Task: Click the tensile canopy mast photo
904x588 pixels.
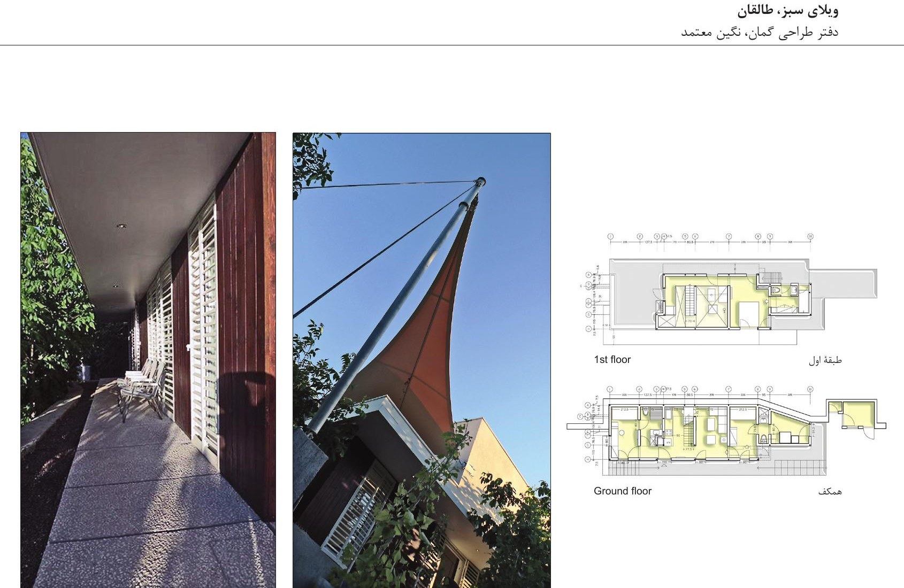Action: click(422, 360)
